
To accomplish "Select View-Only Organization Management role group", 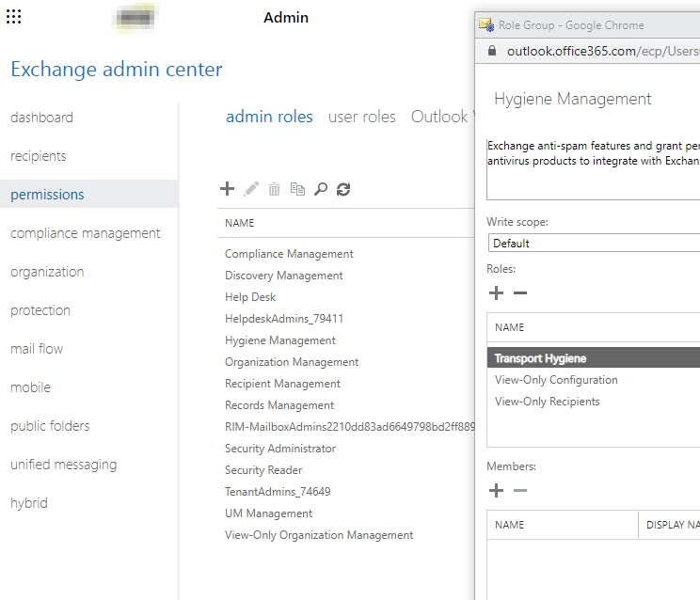I will 319,535.
